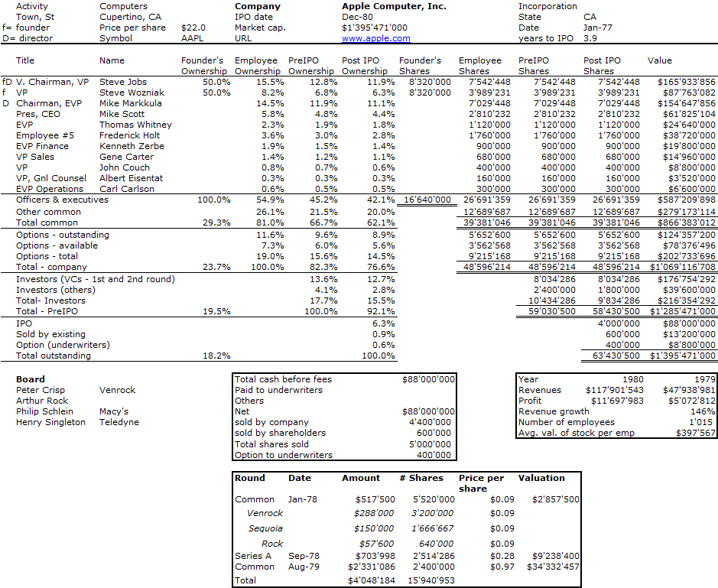Select the Frederick Holt name cell
Screen dimensions: 718x588
click(129, 135)
